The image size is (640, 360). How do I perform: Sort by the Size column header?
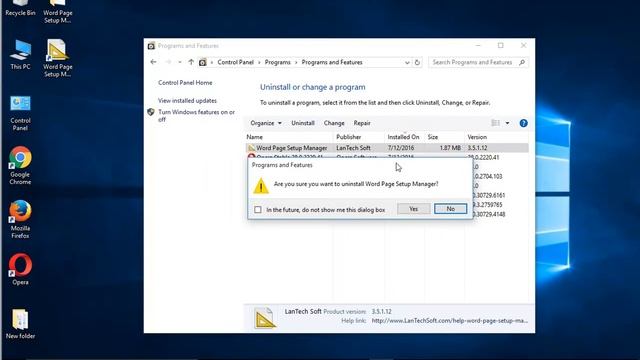click(444, 137)
